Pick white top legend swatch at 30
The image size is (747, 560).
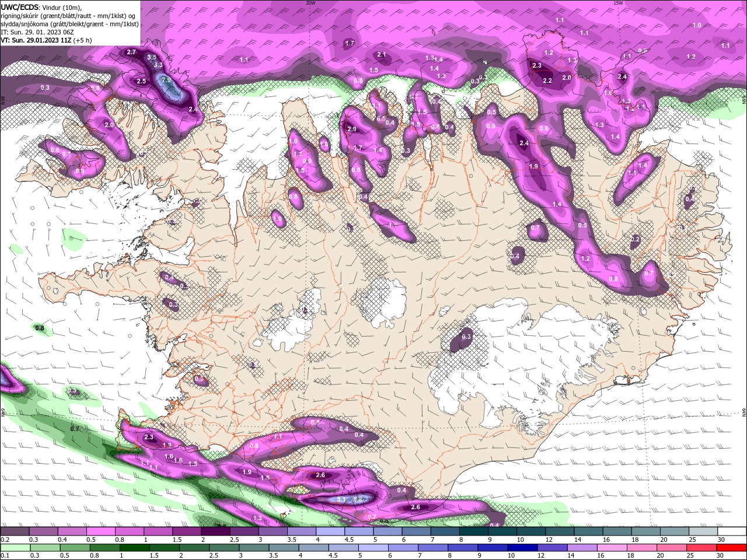point(732,531)
